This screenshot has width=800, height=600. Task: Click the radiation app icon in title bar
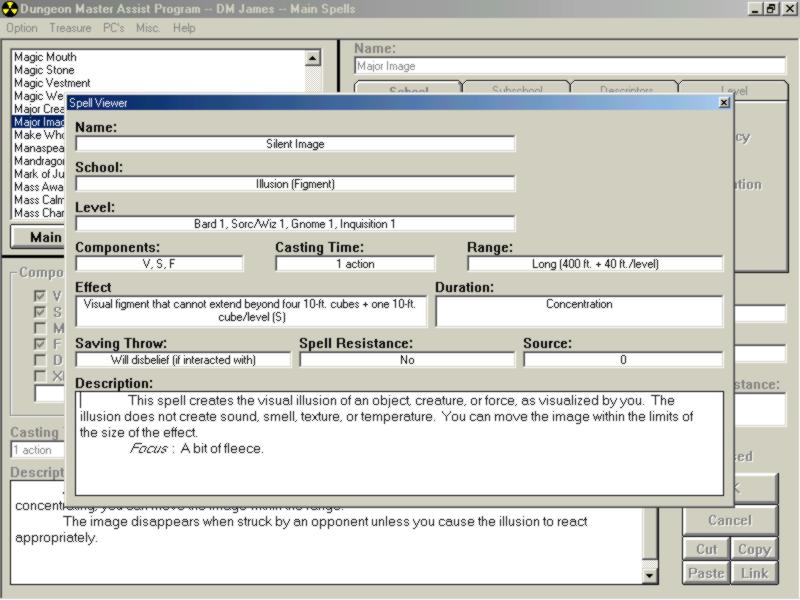pos(10,9)
